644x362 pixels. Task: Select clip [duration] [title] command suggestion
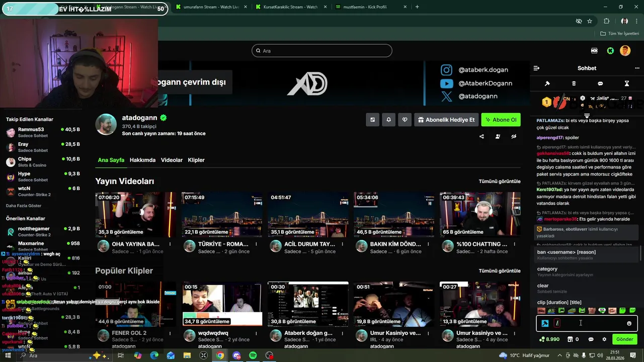(x=587, y=302)
